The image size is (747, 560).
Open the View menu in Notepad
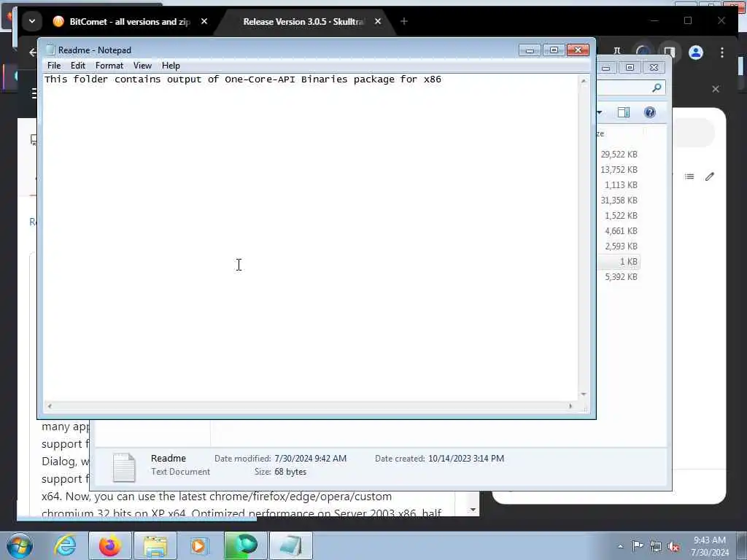tap(142, 66)
